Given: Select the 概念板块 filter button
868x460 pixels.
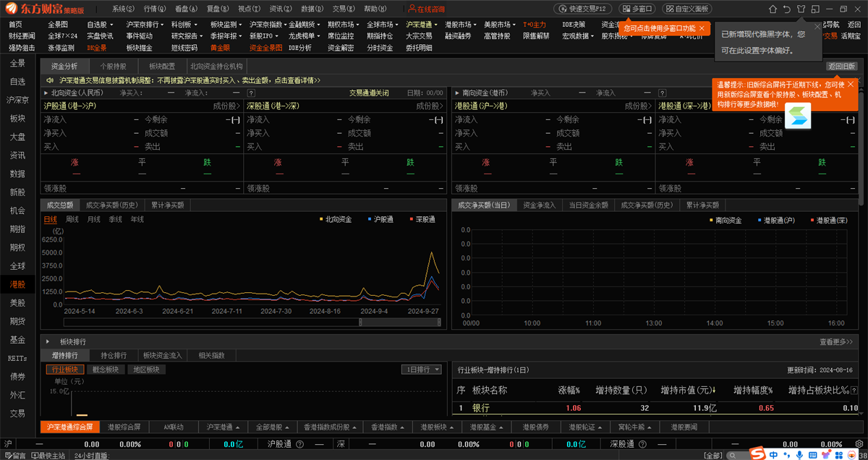Looking at the screenshot, I should click(x=106, y=370).
